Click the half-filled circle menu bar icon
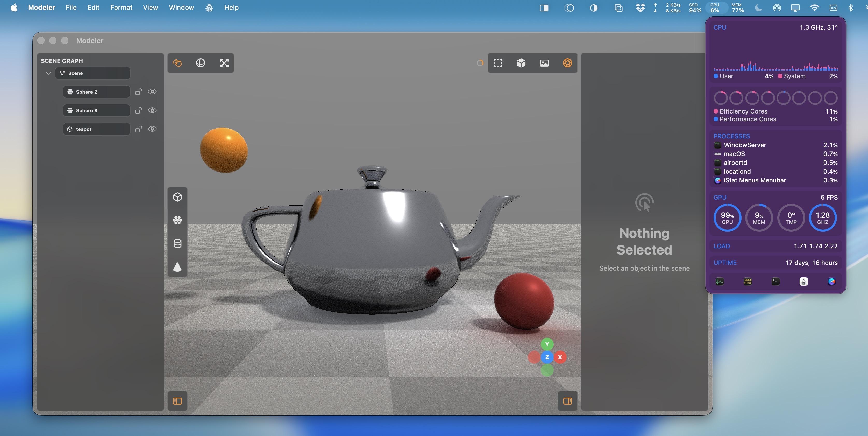The width and height of the screenshot is (868, 436). coord(594,8)
